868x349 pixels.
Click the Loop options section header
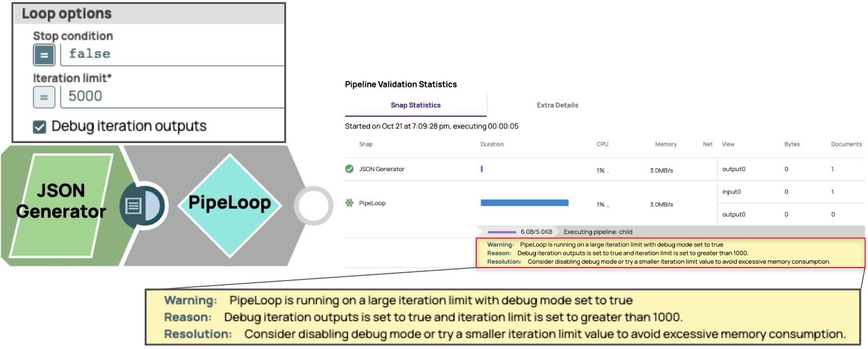[66, 13]
